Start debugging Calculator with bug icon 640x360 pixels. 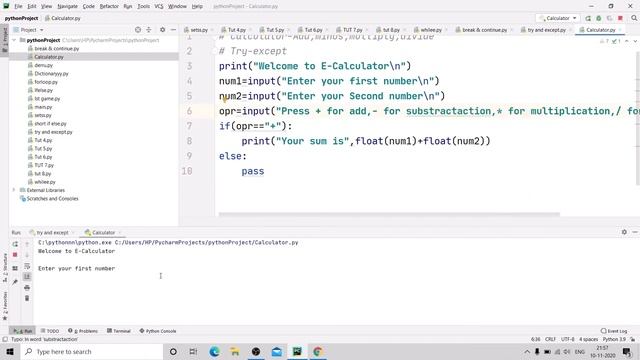point(599,18)
